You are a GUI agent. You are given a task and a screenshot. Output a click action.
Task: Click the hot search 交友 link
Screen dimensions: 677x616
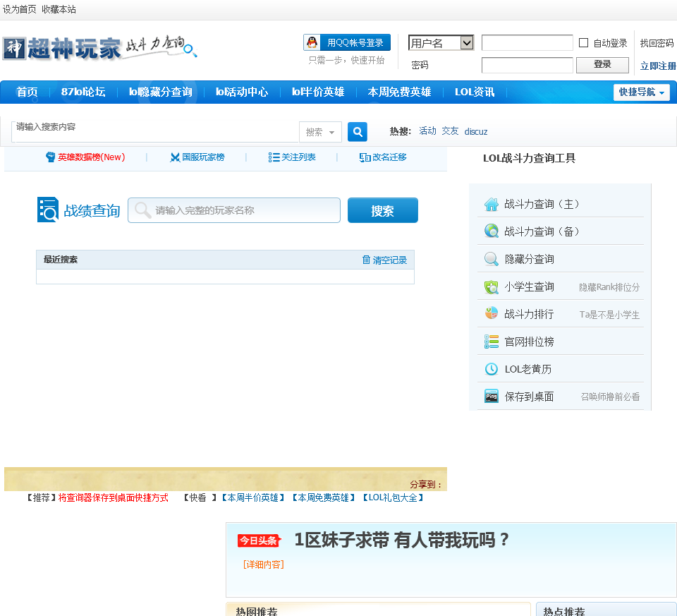(450, 131)
